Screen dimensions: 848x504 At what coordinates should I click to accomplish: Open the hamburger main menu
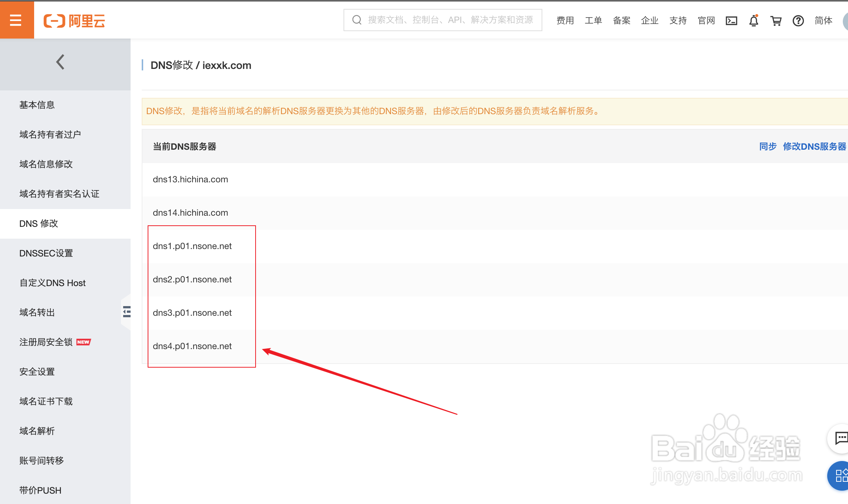coord(16,20)
